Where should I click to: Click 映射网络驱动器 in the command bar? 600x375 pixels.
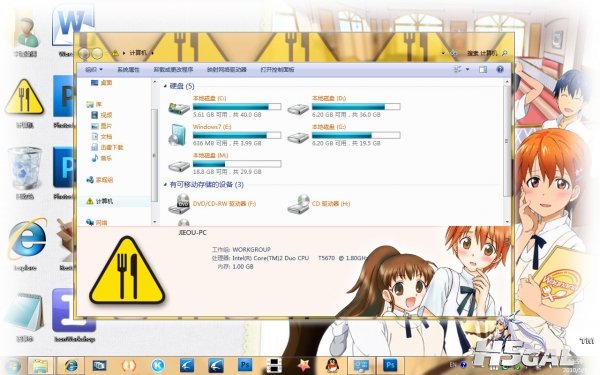coord(227,70)
